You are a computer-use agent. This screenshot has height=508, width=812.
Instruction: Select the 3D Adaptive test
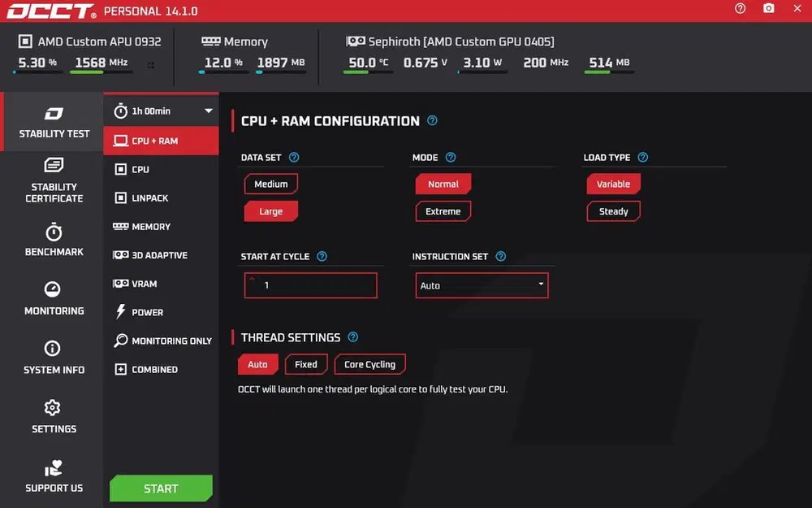click(x=161, y=254)
